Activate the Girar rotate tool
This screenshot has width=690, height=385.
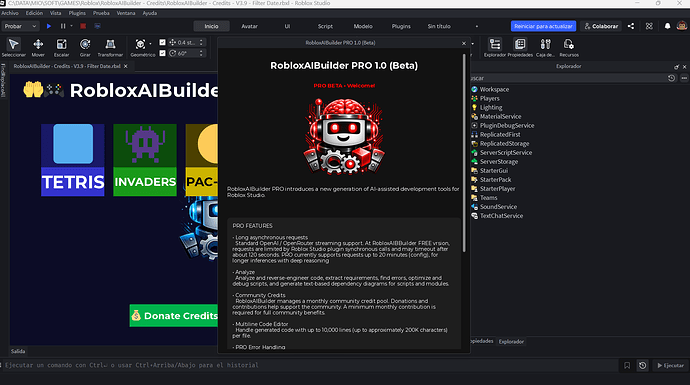pos(85,47)
